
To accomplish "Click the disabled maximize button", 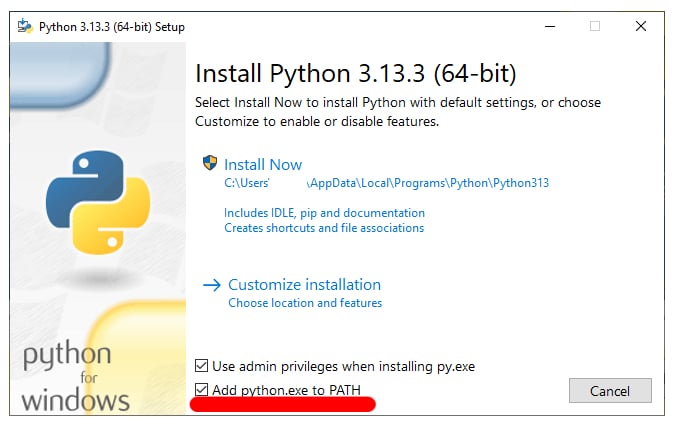I will (x=595, y=26).
